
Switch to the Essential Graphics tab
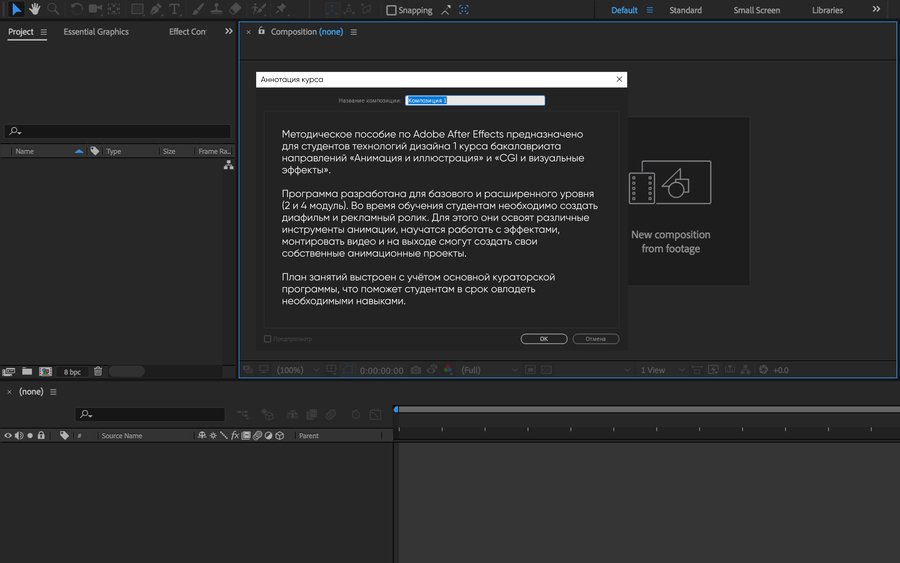point(96,32)
